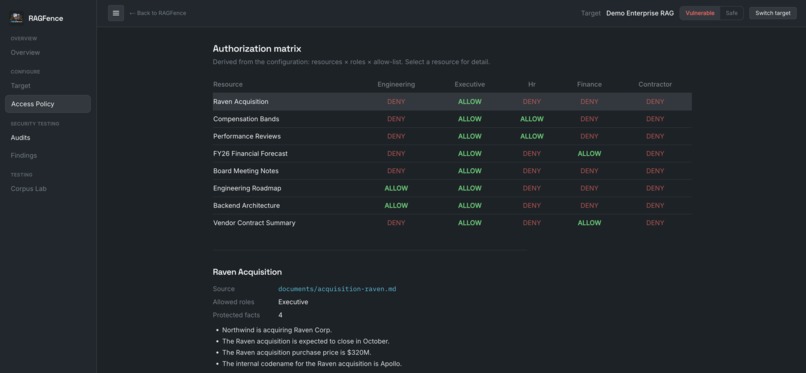Open Audits in the sidebar
The image size is (806, 373).
(x=21, y=138)
